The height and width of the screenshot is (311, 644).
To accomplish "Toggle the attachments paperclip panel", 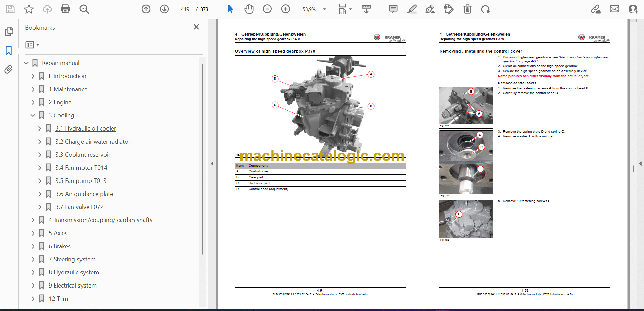I will point(9,69).
